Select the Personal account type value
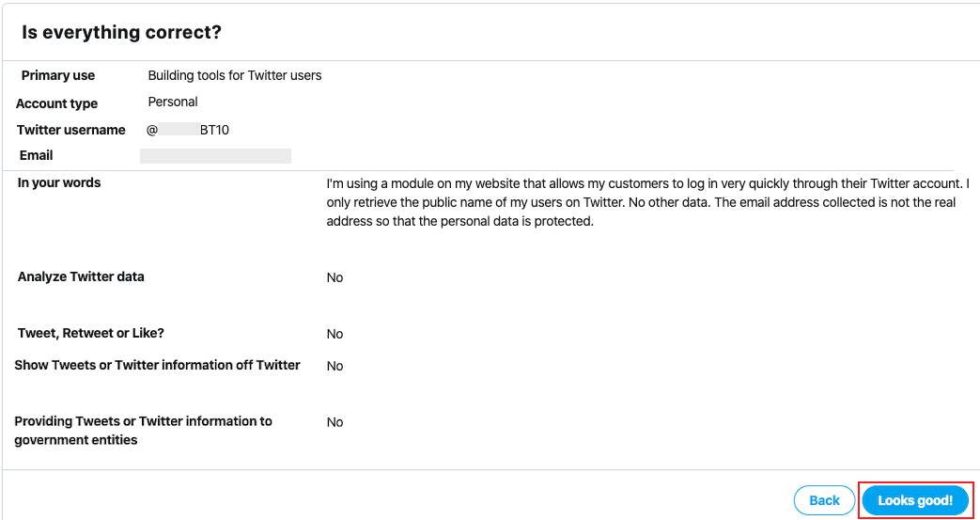This screenshot has height=520, width=980. [x=173, y=102]
